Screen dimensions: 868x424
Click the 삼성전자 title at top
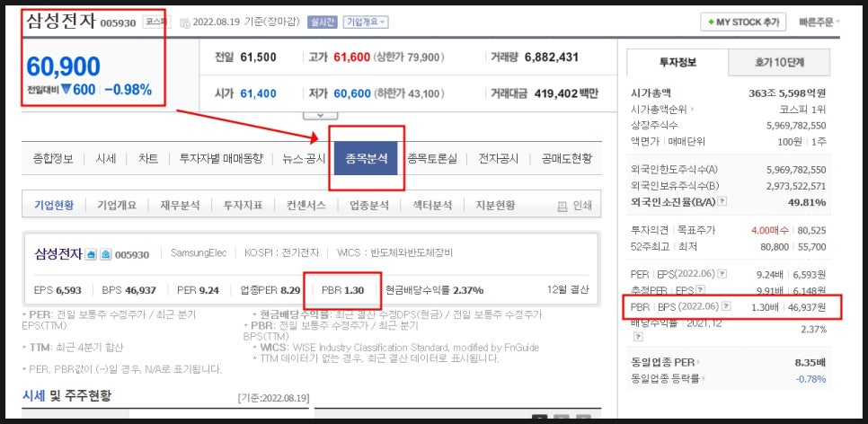(x=61, y=21)
